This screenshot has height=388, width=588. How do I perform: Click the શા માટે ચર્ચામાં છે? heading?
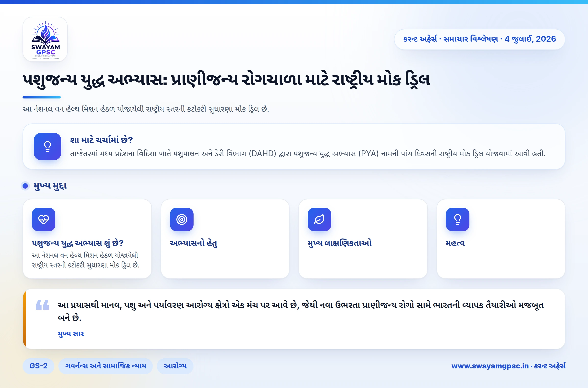[x=101, y=140]
